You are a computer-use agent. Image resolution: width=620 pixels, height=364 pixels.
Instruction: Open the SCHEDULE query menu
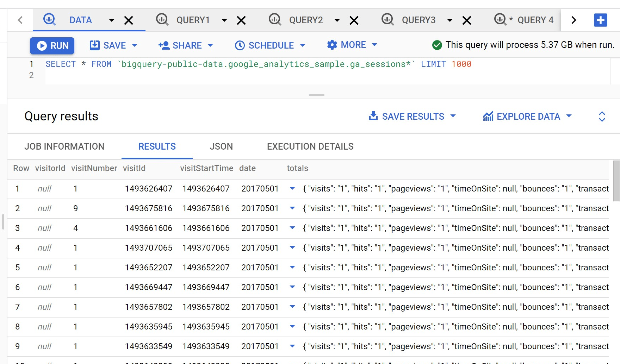270,45
